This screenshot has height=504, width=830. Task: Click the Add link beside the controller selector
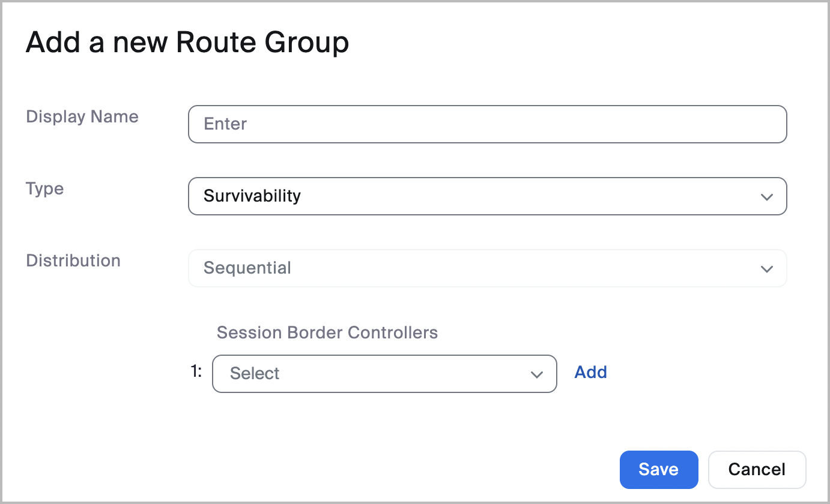click(590, 373)
